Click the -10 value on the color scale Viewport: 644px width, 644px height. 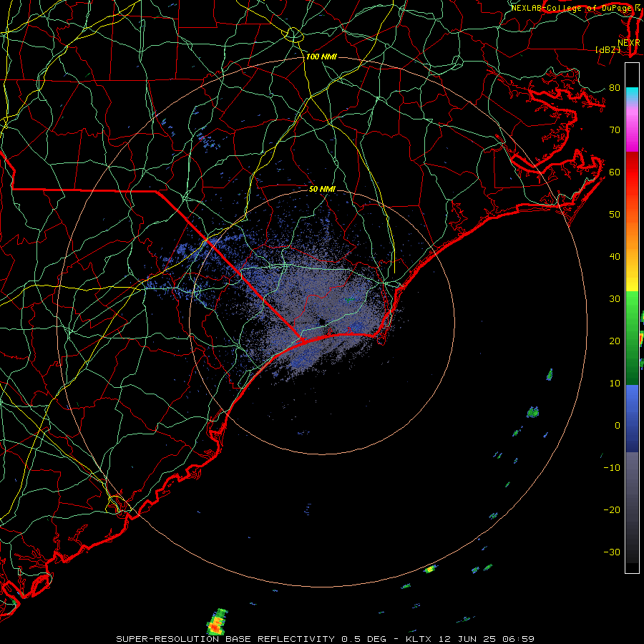[x=612, y=468]
